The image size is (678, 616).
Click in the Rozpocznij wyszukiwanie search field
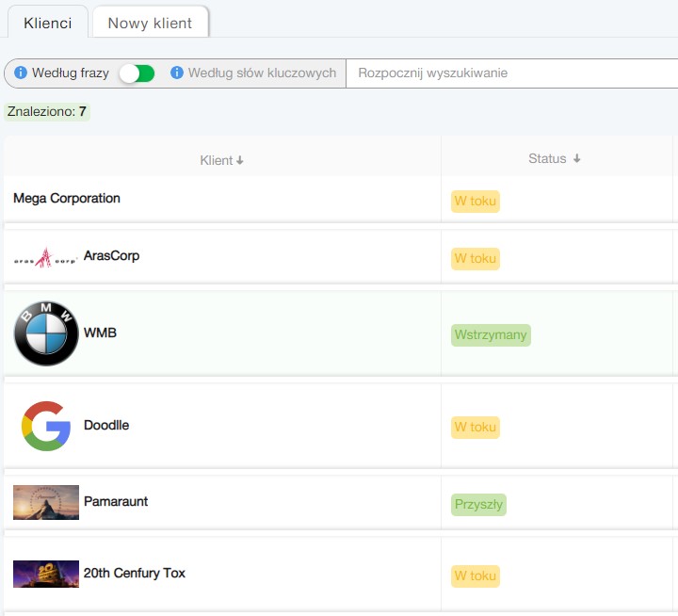[508, 73]
